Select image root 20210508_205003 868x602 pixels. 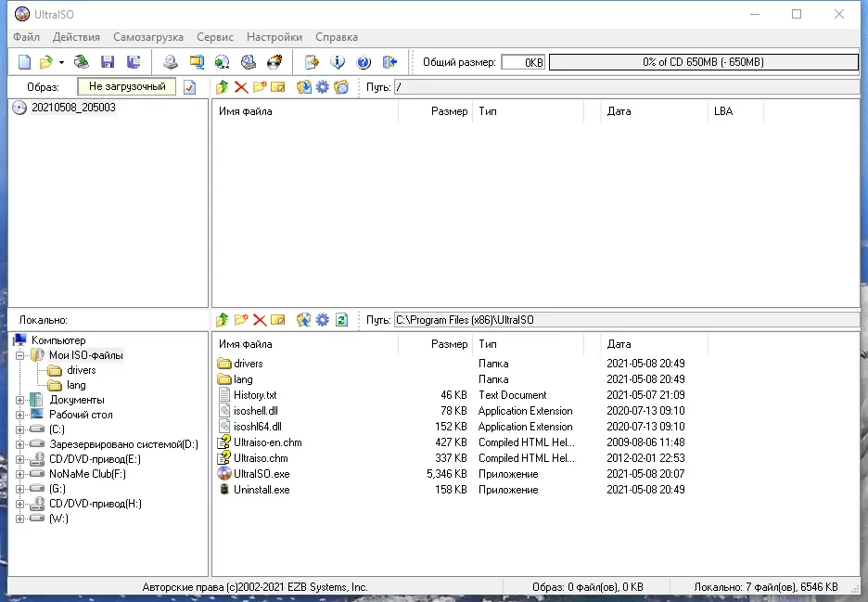[x=73, y=108]
